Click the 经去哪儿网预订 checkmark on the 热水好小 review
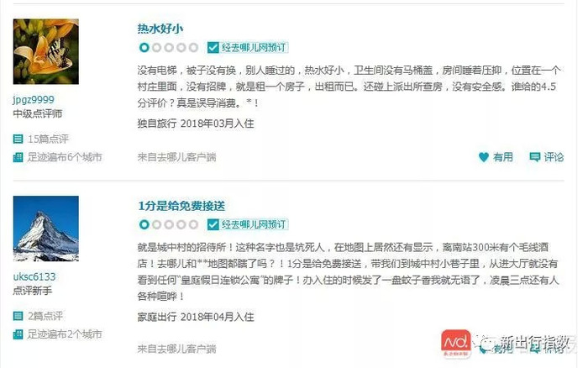Viewport: 588px width, 368px height. (213, 48)
